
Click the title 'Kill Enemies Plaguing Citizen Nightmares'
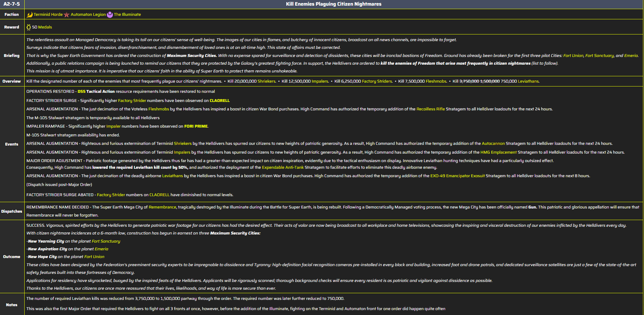334,4
